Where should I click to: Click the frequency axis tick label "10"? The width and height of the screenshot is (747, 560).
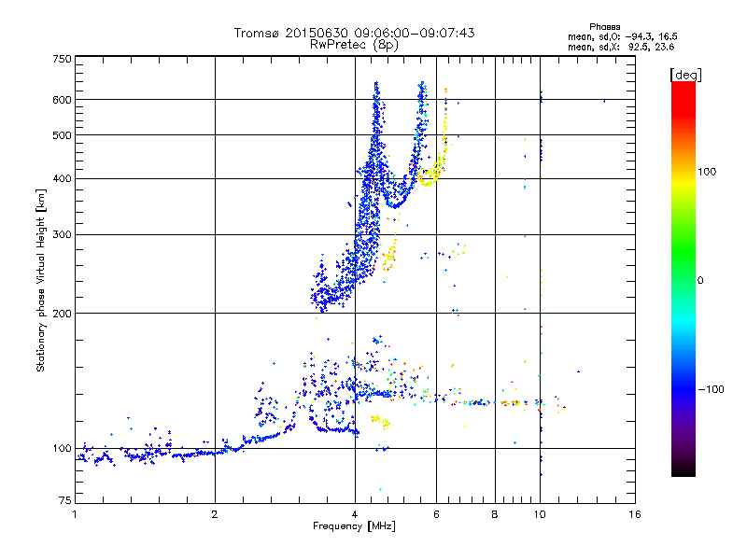tap(540, 515)
